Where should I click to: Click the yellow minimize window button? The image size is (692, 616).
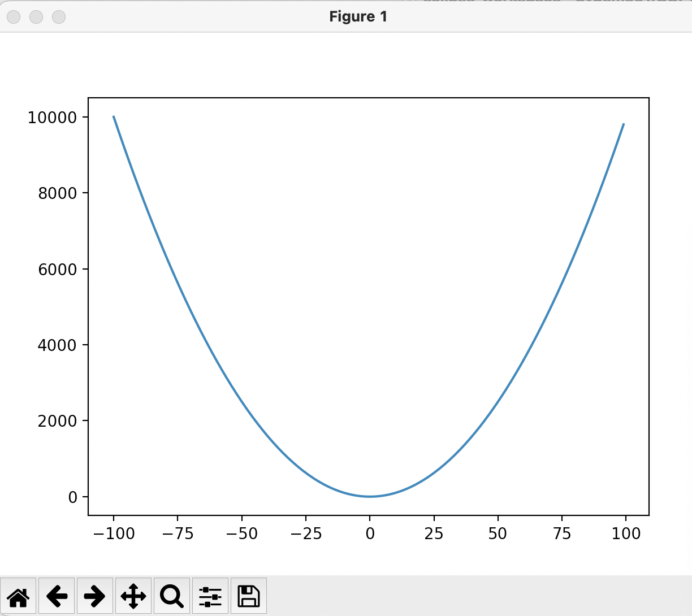coord(36,17)
